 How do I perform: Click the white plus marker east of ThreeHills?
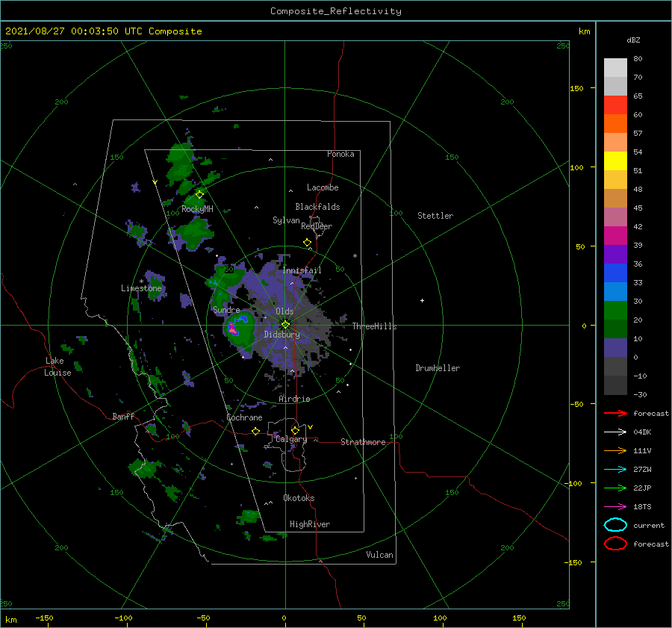pyautogui.click(x=422, y=300)
